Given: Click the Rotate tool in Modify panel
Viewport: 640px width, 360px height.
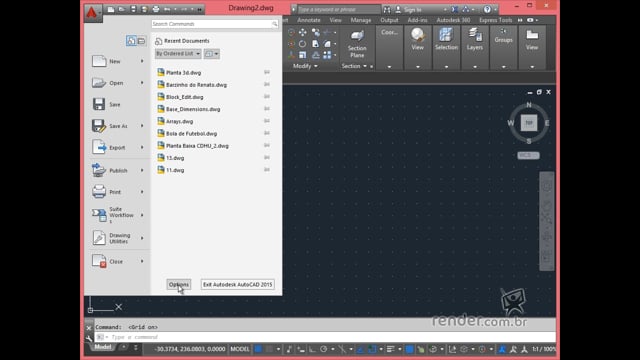Looking at the screenshot, I should (302, 44).
